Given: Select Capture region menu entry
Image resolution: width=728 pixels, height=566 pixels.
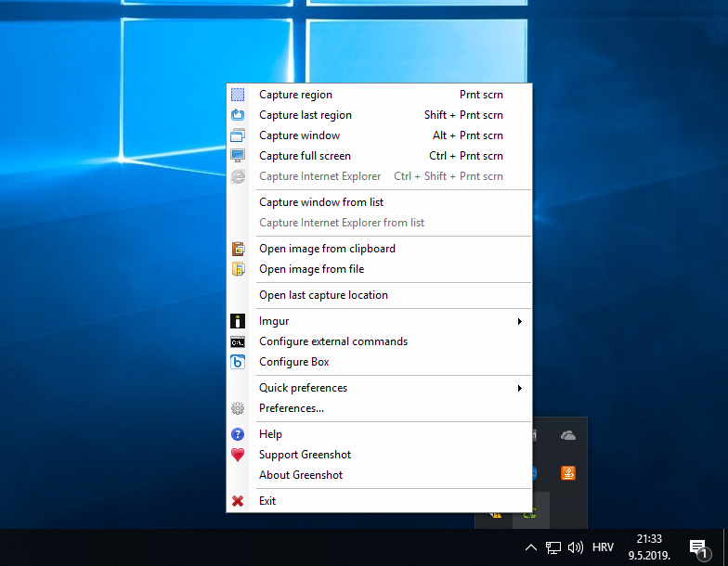Looking at the screenshot, I should tap(379, 95).
